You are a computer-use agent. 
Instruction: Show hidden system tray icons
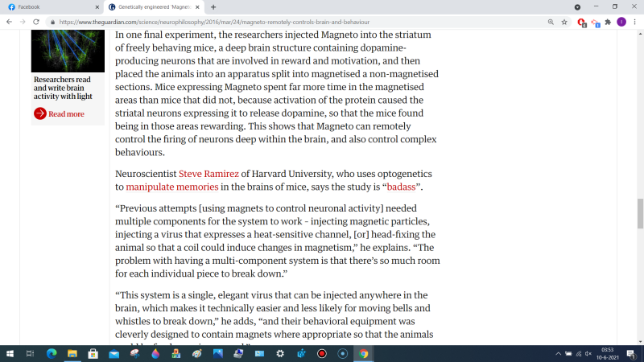point(558,354)
